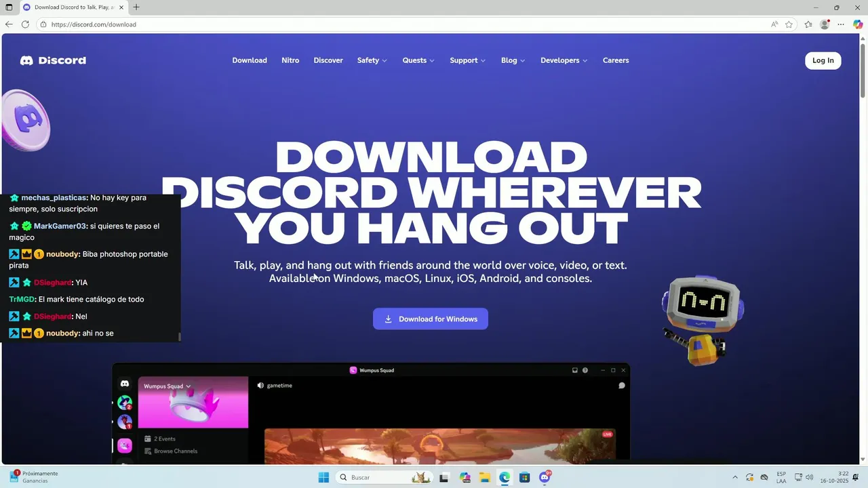The width and height of the screenshot is (868, 488).
Task: Open the Nitro page from the navigation
Action: pos(290,60)
